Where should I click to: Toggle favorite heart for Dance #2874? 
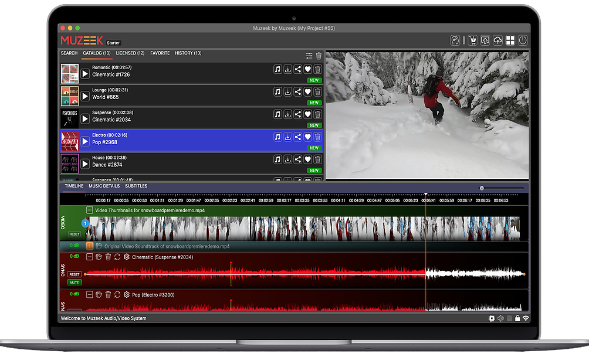click(307, 159)
